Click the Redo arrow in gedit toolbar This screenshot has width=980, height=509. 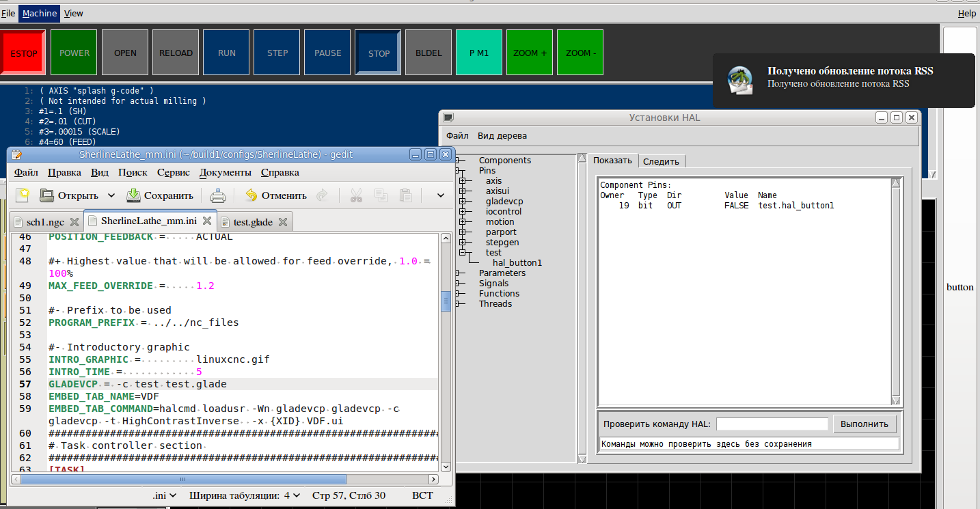pos(322,195)
